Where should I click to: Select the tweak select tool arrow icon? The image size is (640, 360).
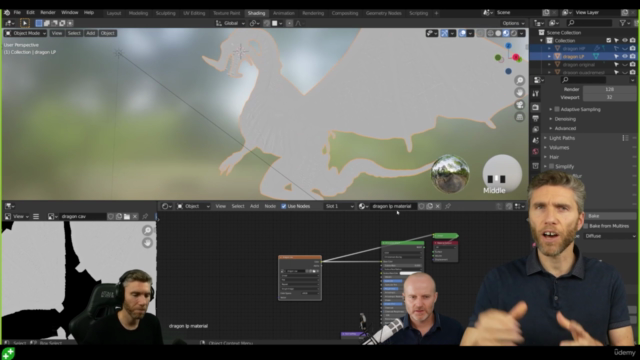click(24, 23)
